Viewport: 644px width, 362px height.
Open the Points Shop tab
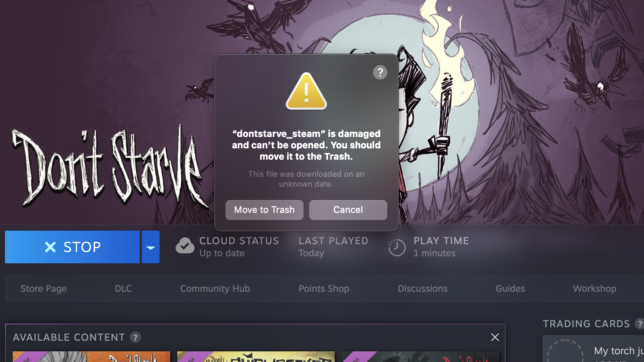[x=324, y=289]
